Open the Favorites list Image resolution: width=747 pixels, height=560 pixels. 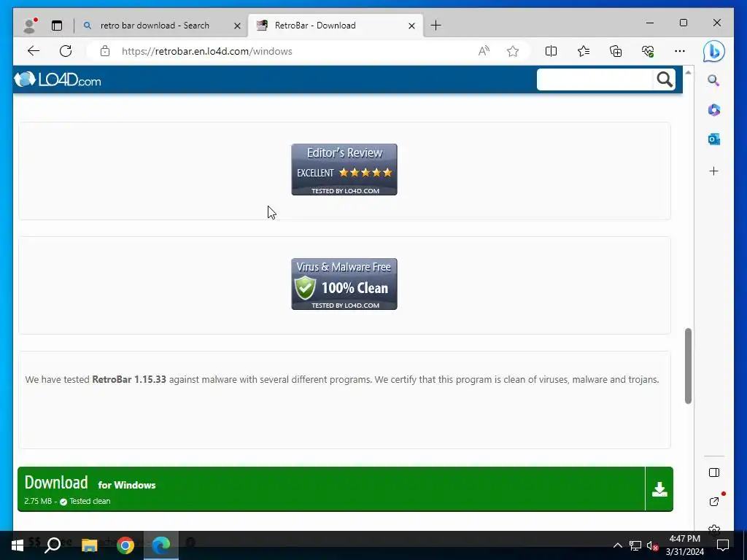pyautogui.click(x=583, y=51)
